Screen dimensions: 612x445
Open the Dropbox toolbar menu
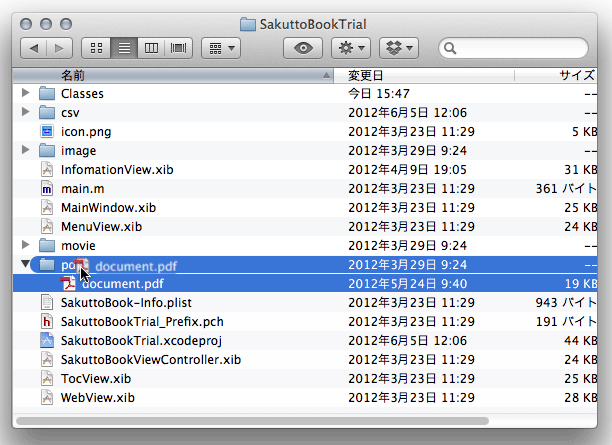399,48
